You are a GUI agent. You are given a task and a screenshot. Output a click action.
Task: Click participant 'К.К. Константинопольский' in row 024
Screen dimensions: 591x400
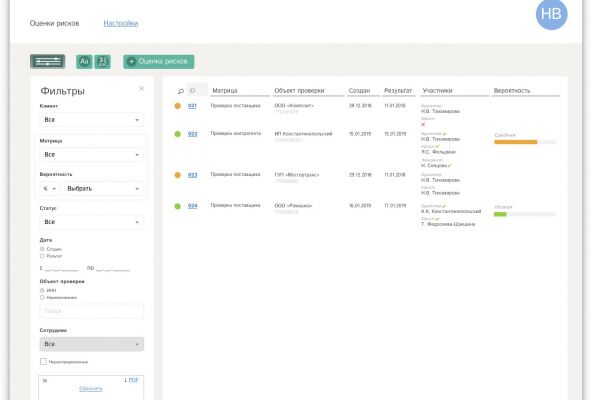point(451,211)
